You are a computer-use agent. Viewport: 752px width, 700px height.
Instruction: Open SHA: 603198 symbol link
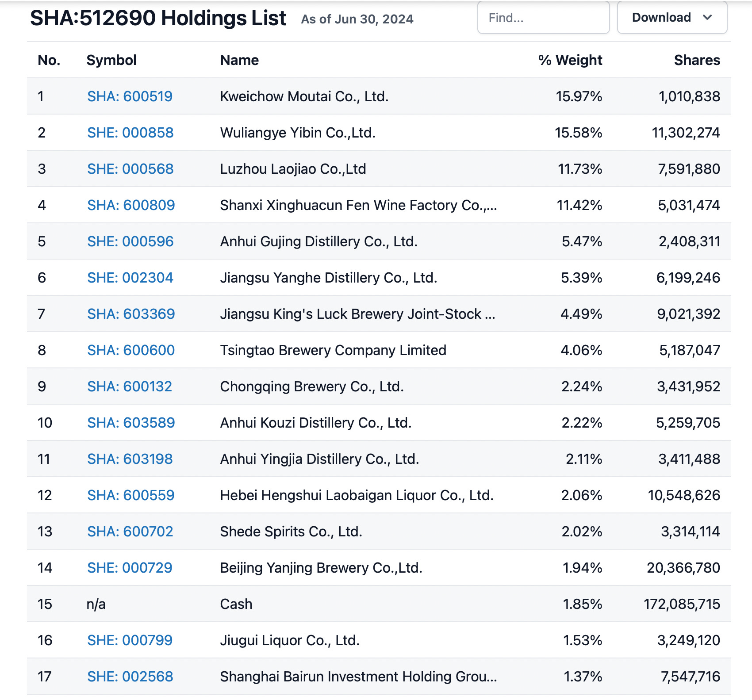pyautogui.click(x=130, y=459)
